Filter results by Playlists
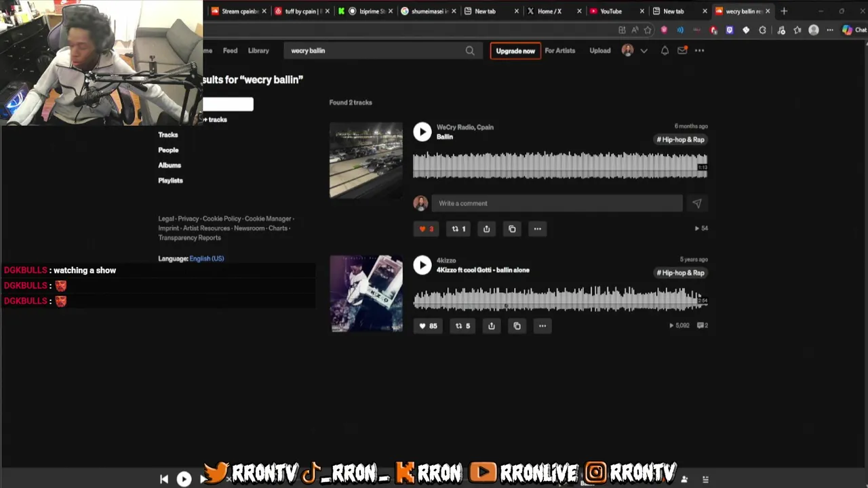The width and height of the screenshot is (868, 488). [170, 181]
